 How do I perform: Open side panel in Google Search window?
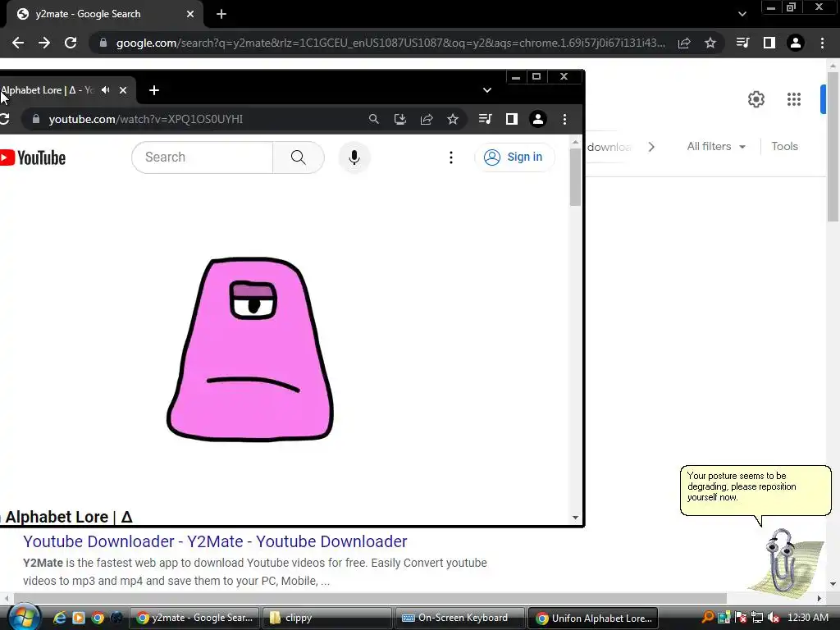tap(769, 43)
